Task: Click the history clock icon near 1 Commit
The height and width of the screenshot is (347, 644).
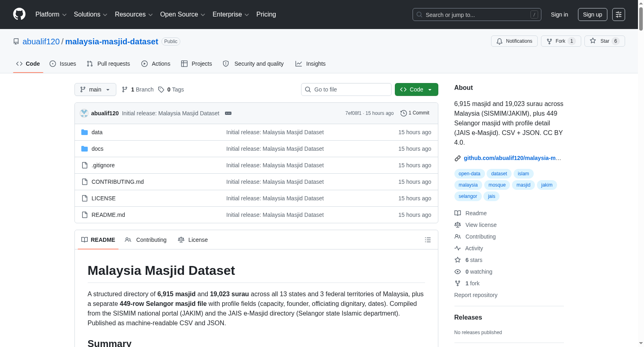Action: click(404, 113)
